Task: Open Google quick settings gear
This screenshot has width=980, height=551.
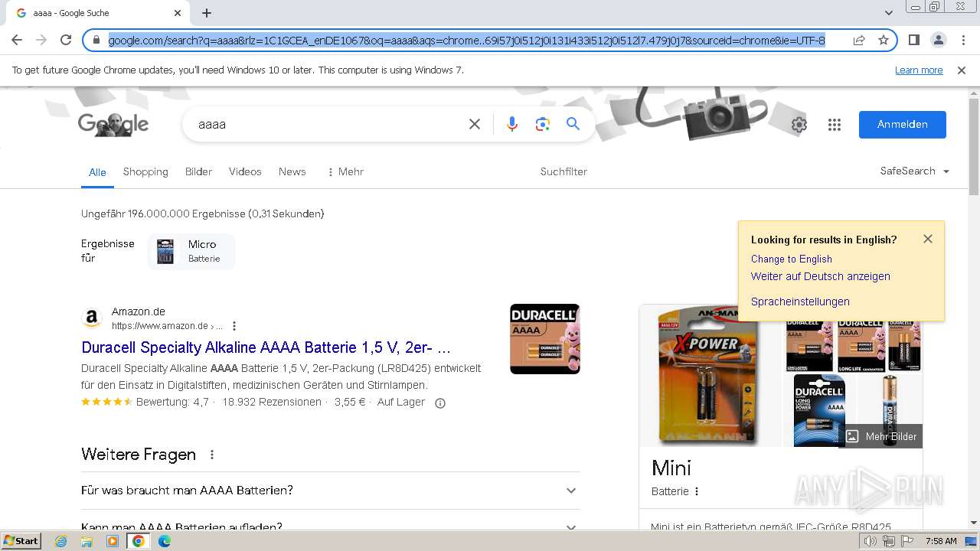Action: [799, 125]
